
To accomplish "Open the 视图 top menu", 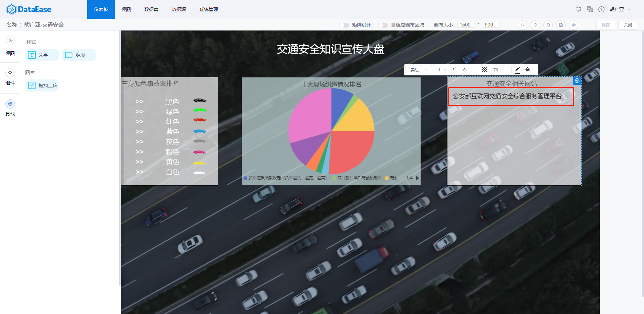I will coord(126,9).
